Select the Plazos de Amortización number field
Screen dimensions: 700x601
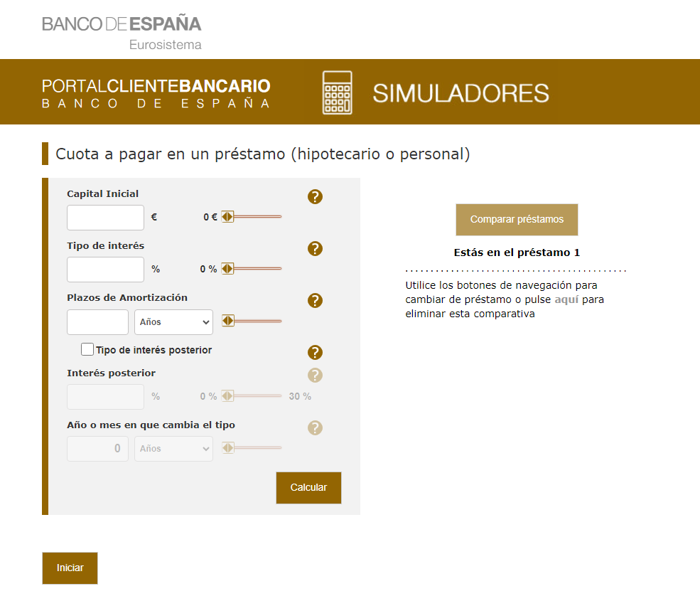(97, 322)
